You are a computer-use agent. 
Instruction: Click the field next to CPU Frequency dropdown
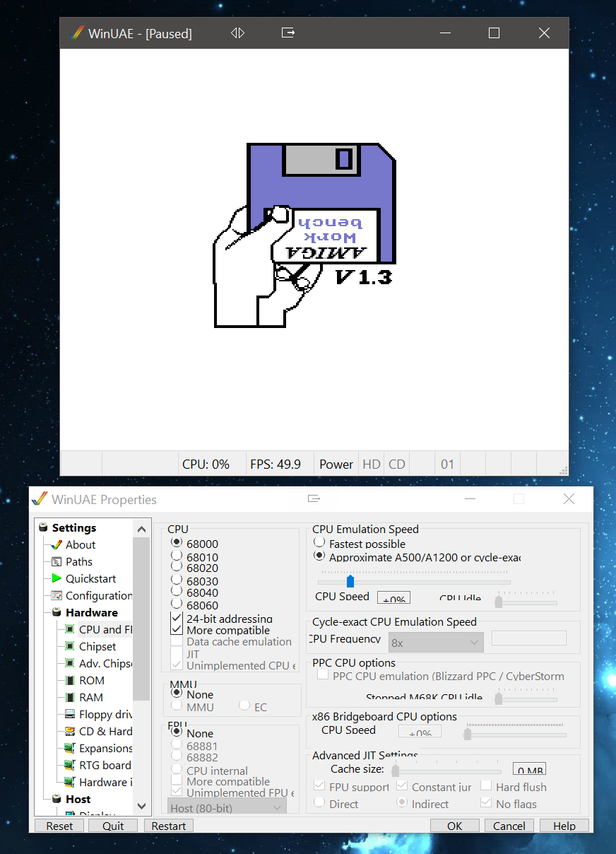(x=529, y=638)
